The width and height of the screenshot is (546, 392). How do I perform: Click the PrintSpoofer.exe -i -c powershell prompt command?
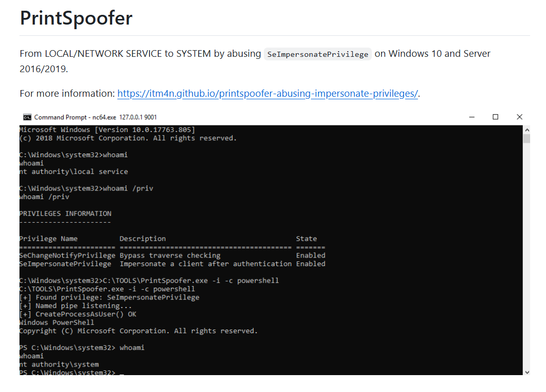(x=149, y=280)
